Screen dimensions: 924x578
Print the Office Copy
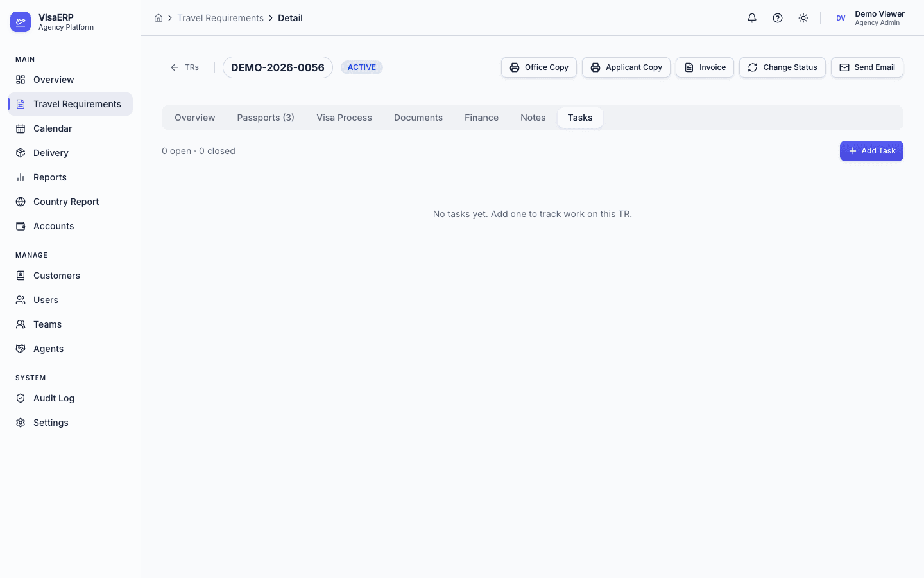(538, 67)
